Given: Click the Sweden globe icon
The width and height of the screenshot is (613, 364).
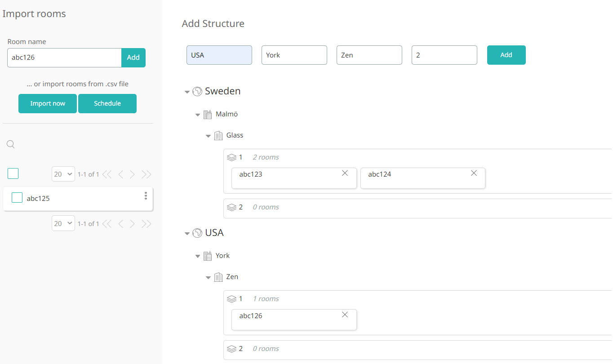Looking at the screenshot, I should [x=197, y=91].
